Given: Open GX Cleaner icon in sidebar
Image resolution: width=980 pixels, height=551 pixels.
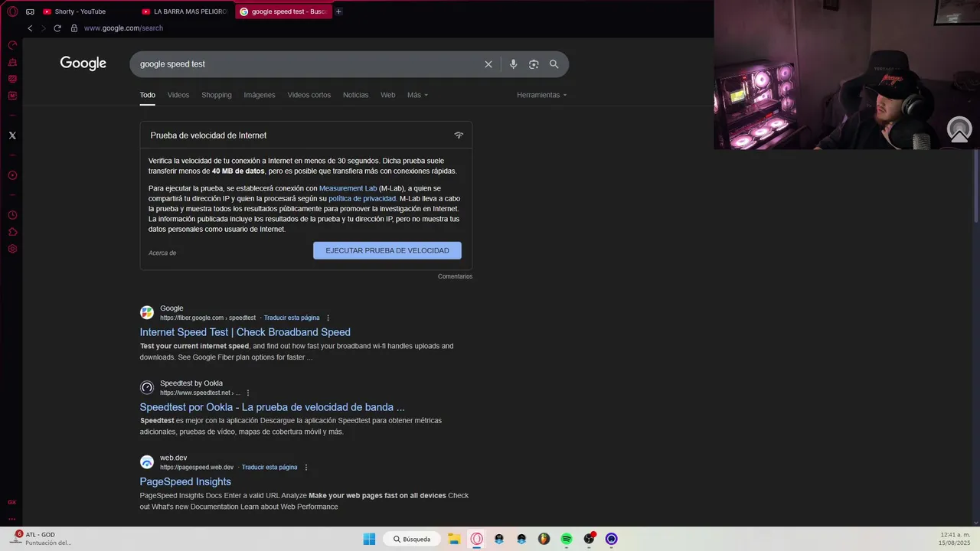Looking at the screenshot, I should point(12,62).
